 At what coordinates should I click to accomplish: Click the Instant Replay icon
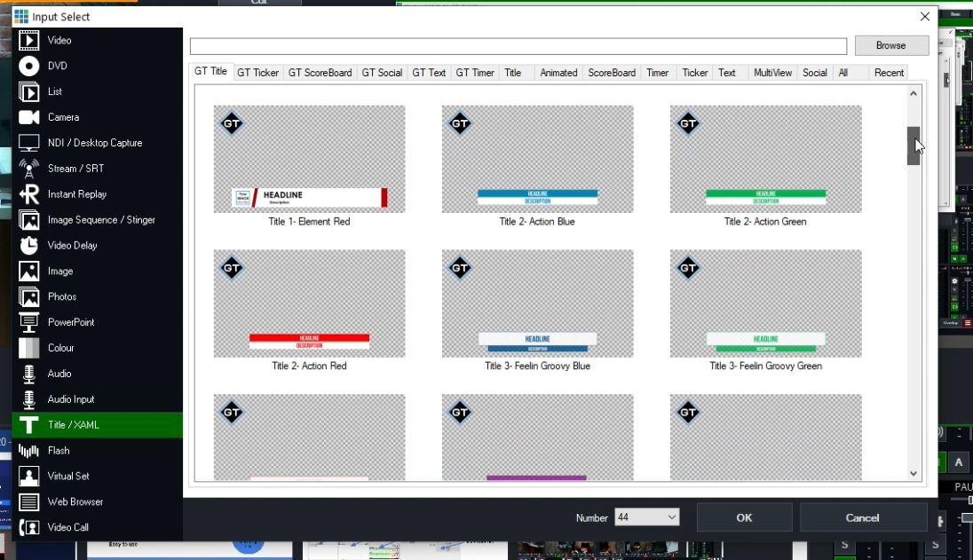[x=29, y=194]
